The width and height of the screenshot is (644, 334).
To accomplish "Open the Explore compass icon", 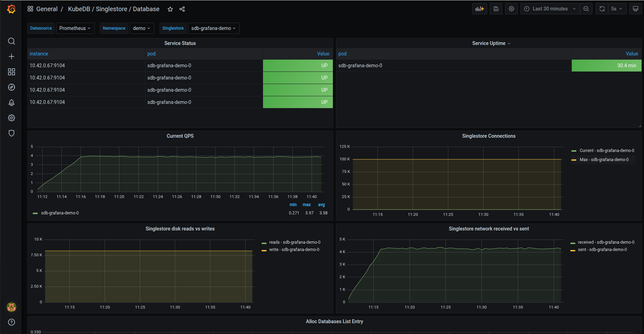I will point(12,87).
